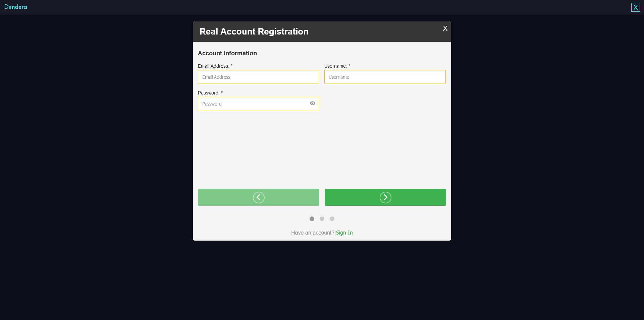The height and width of the screenshot is (320, 644).
Task: Click the left chevron icon on the back button
Action: coord(258,197)
